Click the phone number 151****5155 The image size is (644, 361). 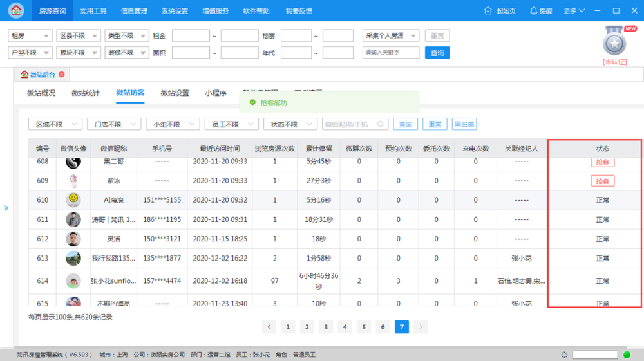(x=162, y=200)
